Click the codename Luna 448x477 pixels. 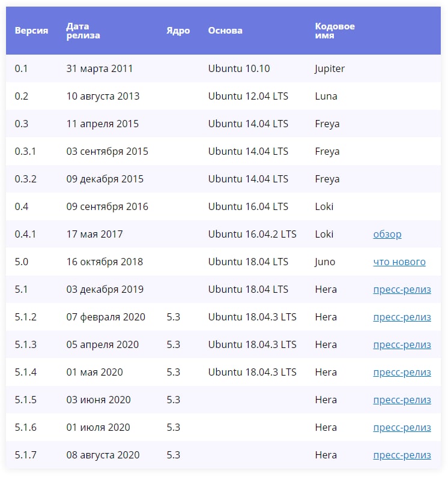(326, 96)
